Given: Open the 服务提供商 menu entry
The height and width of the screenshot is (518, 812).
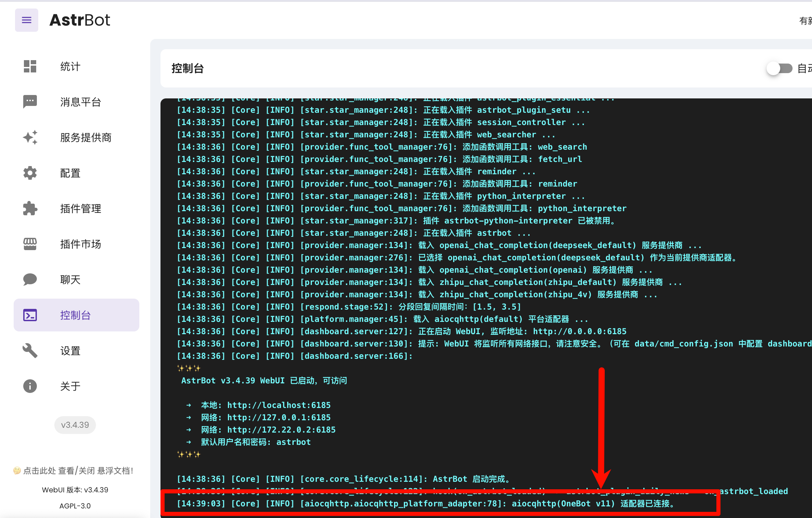Looking at the screenshot, I should (86, 137).
